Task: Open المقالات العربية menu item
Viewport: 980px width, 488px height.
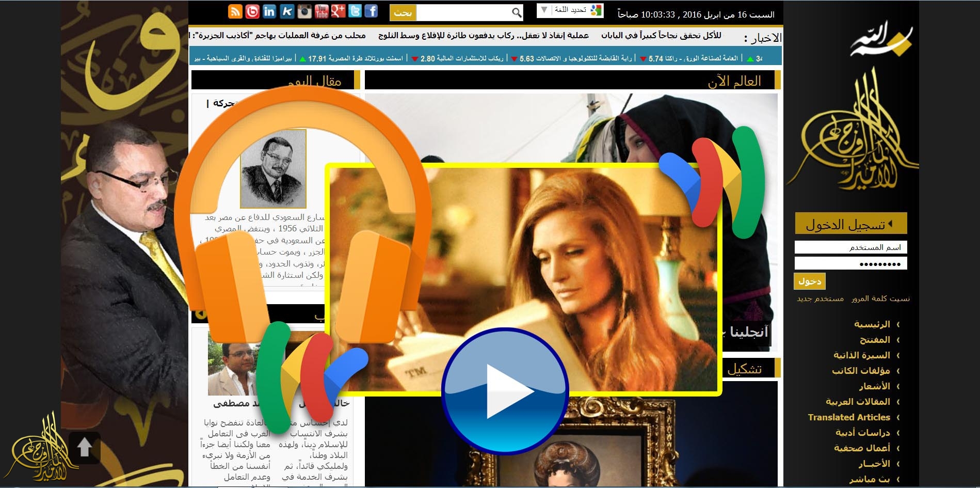Action: pyautogui.click(x=858, y=402)
